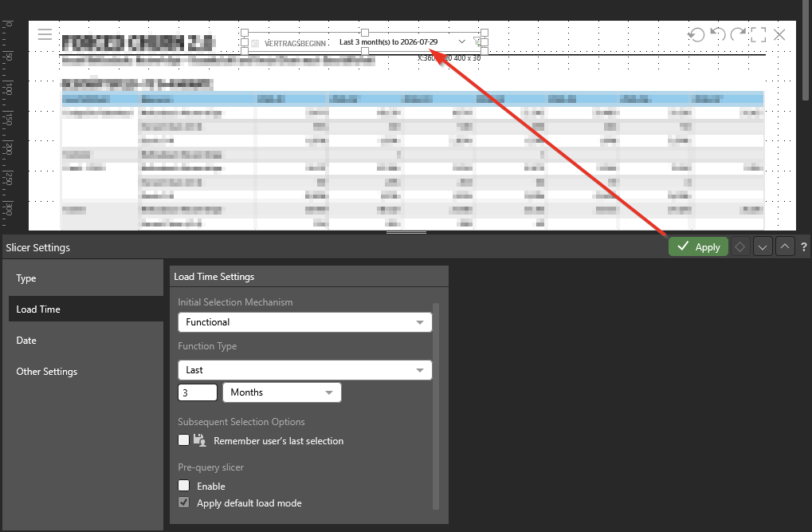
Task: Click the panel splitter handle above Slicer Settings
Action: point(406,232)
